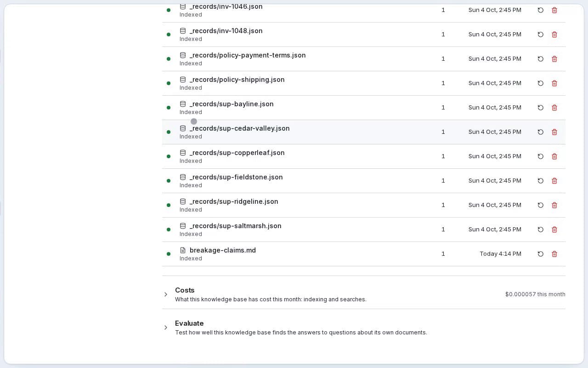Select the _records/sup-cedar-valley.json file name
The width and height of the screenshot is (588, 368).
coord(240,128)
